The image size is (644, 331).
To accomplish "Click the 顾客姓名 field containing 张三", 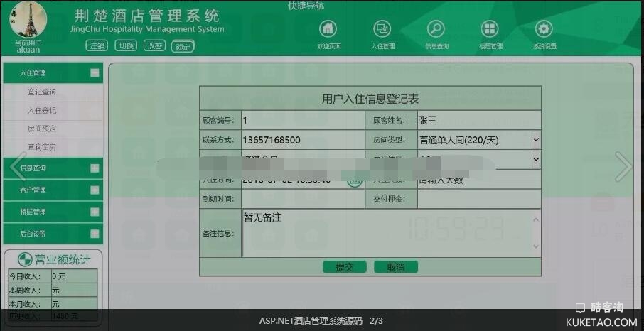I will point(479,120).
